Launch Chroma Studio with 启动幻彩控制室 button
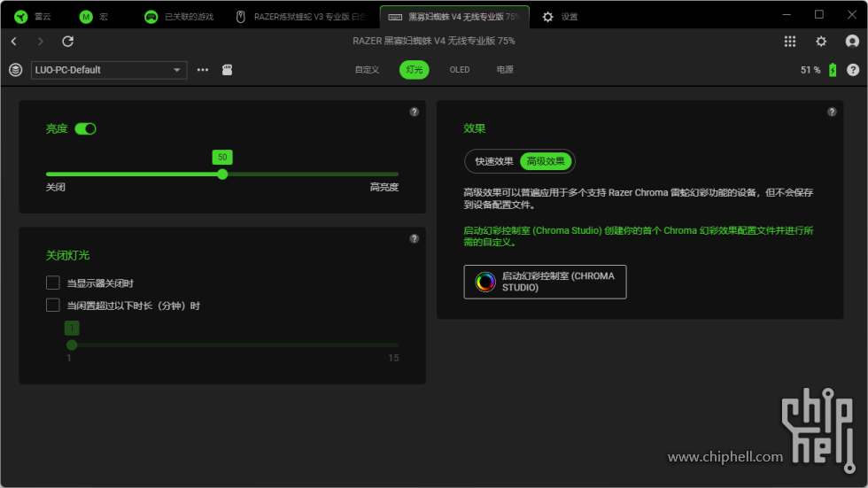Screen dimensions: 868x488 545,282
